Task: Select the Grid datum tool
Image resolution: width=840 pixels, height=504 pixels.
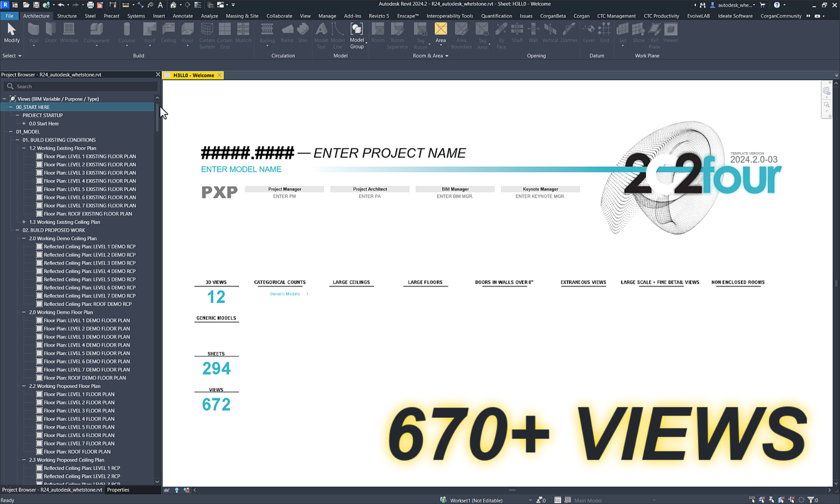Action: tap(604, 33)
